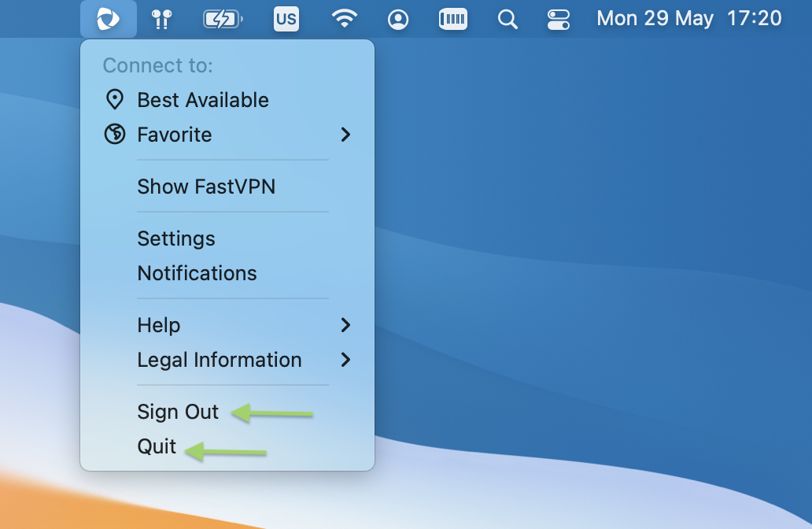812x529 pixels.
Task: Open Spotlight search magnifier
Action: pyautogui.click(x=507, y=19)
